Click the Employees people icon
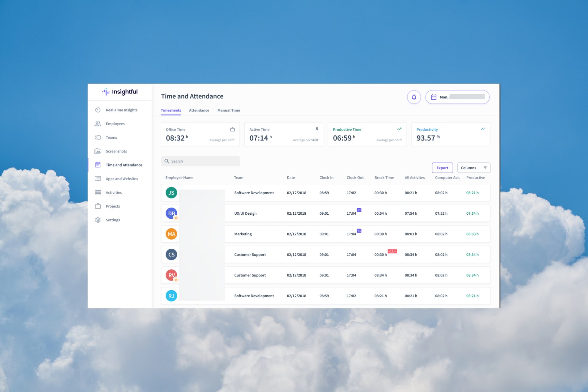Image resolution: width=588 pixels, height=392 pixels. [x=98, y=124]
